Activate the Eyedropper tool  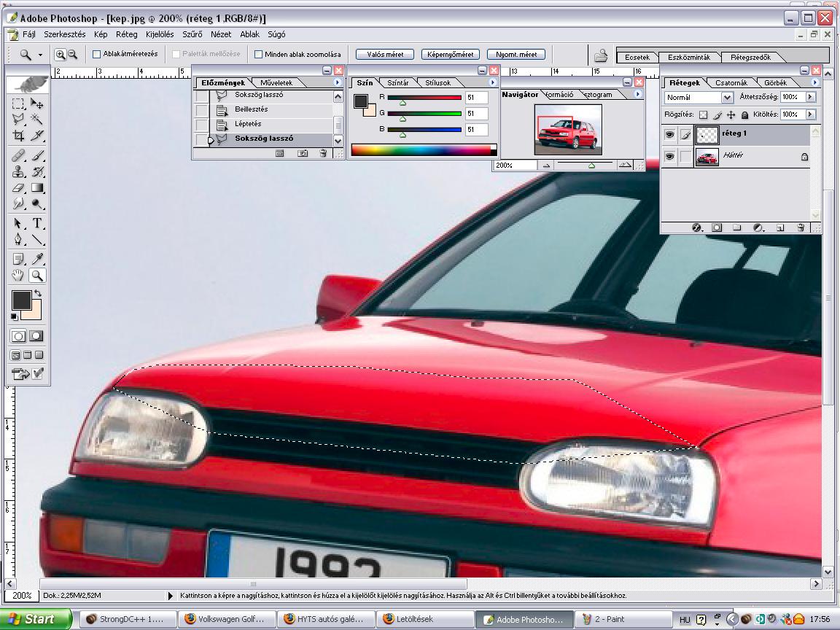click(37, 258)
